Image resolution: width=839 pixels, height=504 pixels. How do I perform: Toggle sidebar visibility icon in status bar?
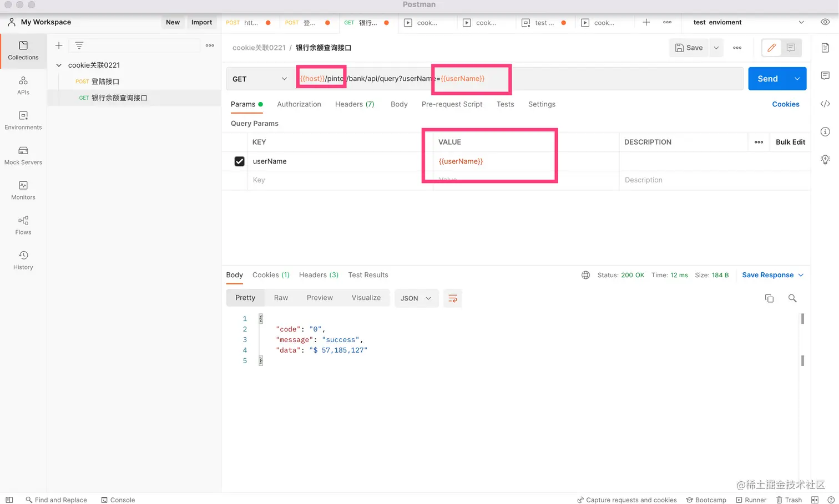point(9,500)
